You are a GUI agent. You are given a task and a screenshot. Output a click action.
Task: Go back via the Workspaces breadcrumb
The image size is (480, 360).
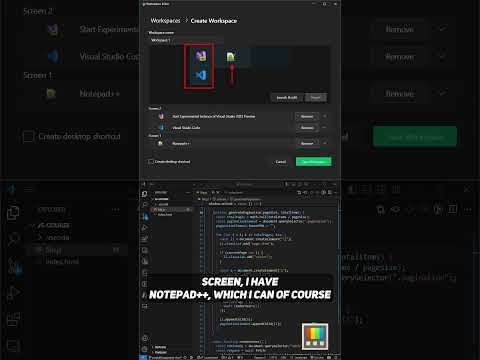pos(165,21)
